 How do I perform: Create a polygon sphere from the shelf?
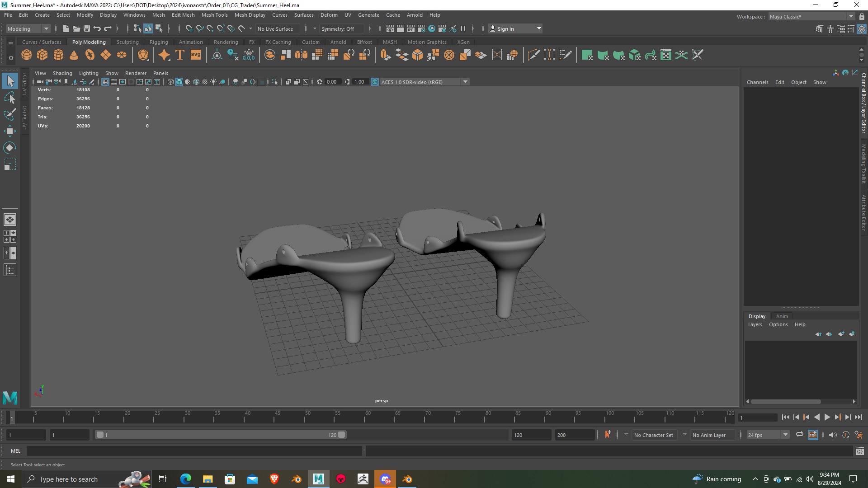click(27, 55)
